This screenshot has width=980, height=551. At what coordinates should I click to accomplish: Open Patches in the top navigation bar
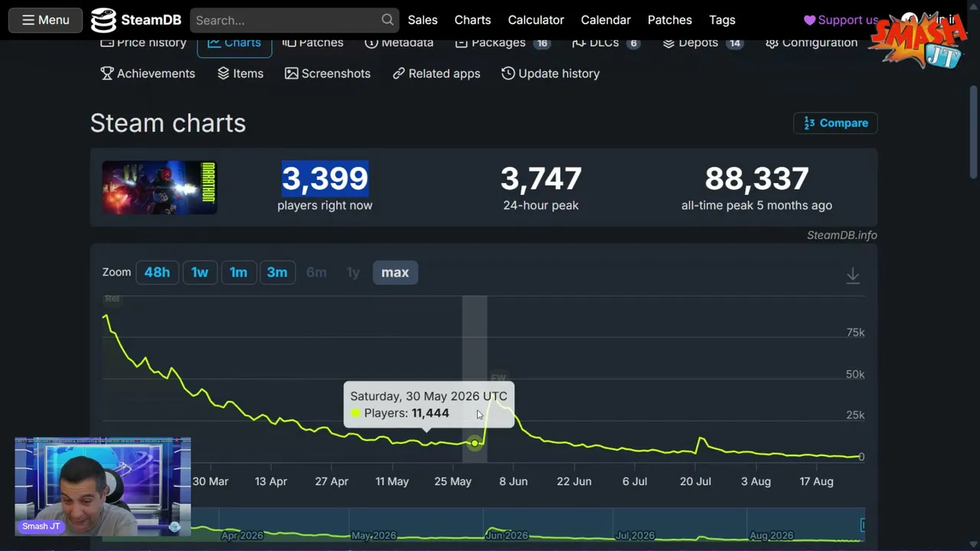pyautogui.click(x=670, y=20)
